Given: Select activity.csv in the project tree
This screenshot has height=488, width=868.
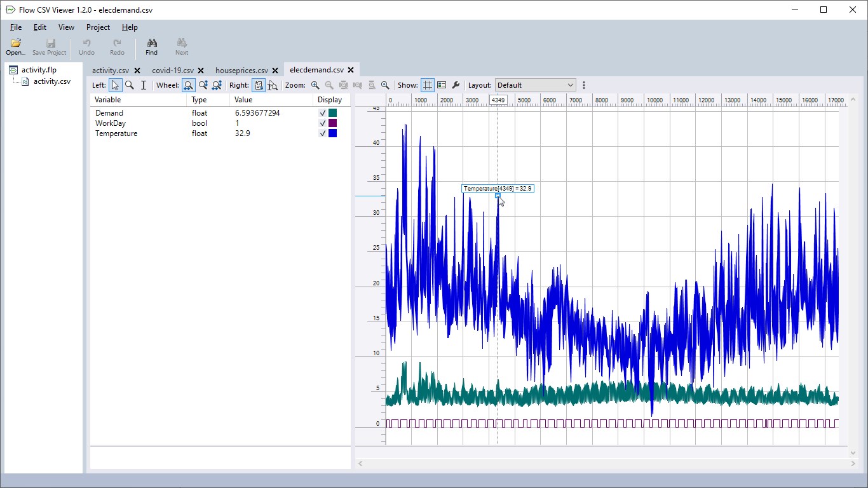Looking at the screenshot, I should tap(52, 81).
